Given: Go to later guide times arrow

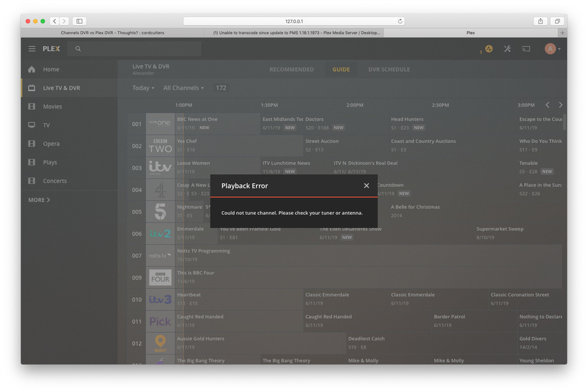Looking at the screenshot, I should pos(561,105).
